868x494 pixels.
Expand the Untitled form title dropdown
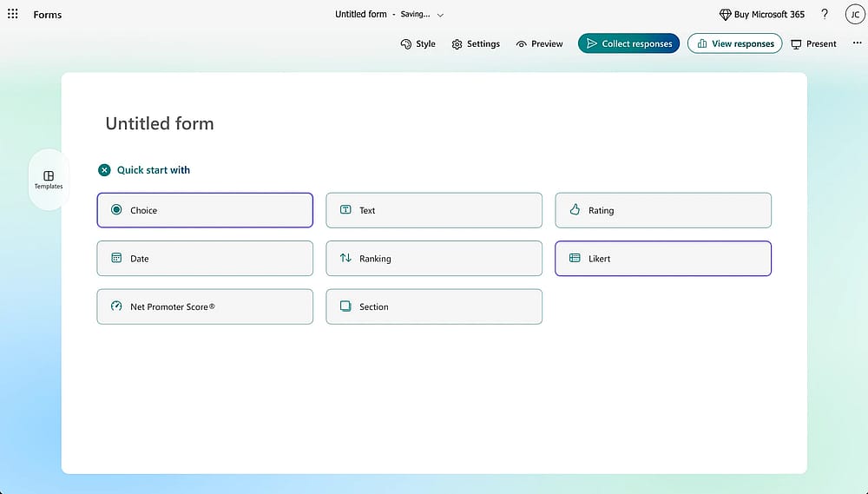440,15
